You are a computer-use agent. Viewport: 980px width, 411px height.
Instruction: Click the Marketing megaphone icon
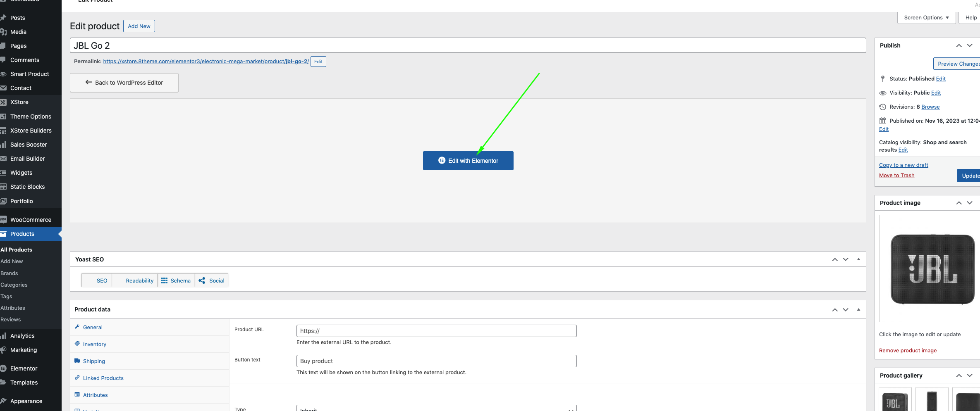point(3,350)
